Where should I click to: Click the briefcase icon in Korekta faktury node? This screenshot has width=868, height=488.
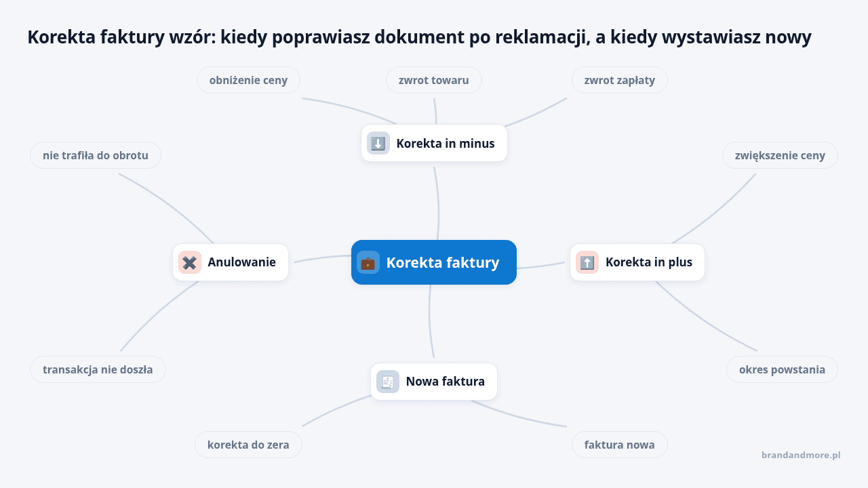pyautogui.click(x=368, y=262)
